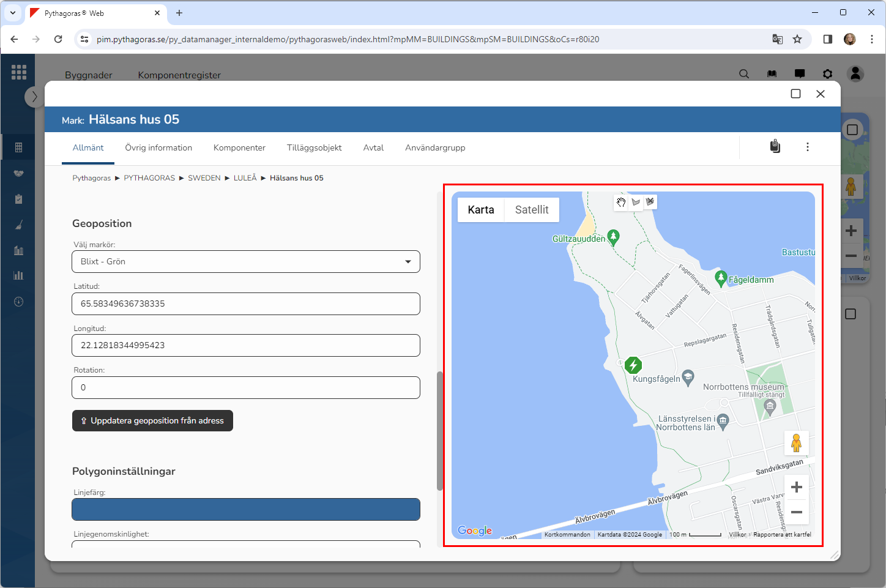This screenshot has width=886, height=588.
Task: Switch map to Satellit view
Action: pos(531,210)
